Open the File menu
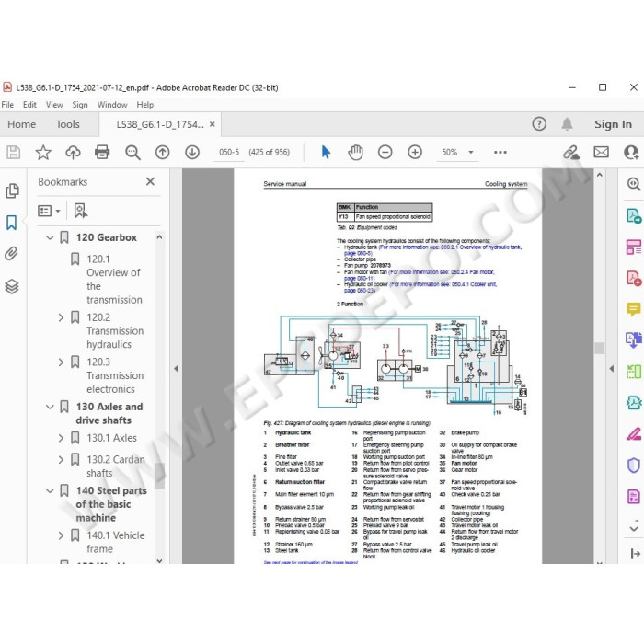The height and width of the screenshot is (644, 644). point(7,105)
